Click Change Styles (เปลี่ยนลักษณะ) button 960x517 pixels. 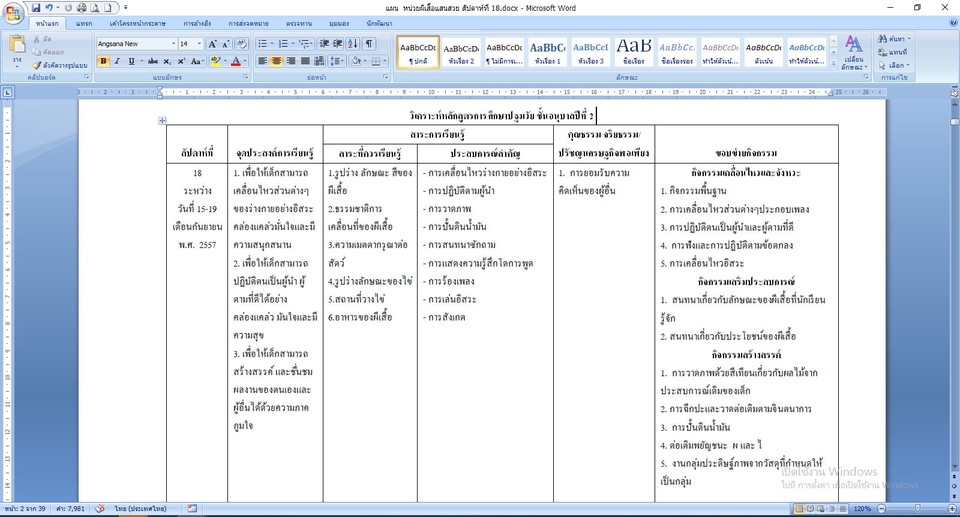853,53
